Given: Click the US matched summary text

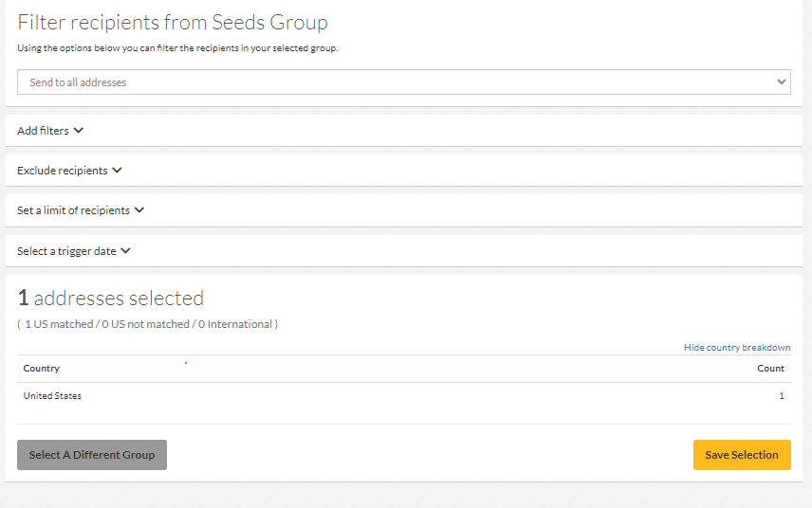Looking at the screenshot, I should pyautogui.click(x=147, y=324).
